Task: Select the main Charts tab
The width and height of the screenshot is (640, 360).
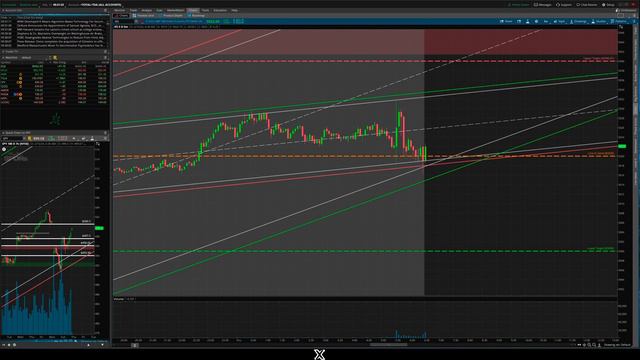Action: (x=193, y=10)
